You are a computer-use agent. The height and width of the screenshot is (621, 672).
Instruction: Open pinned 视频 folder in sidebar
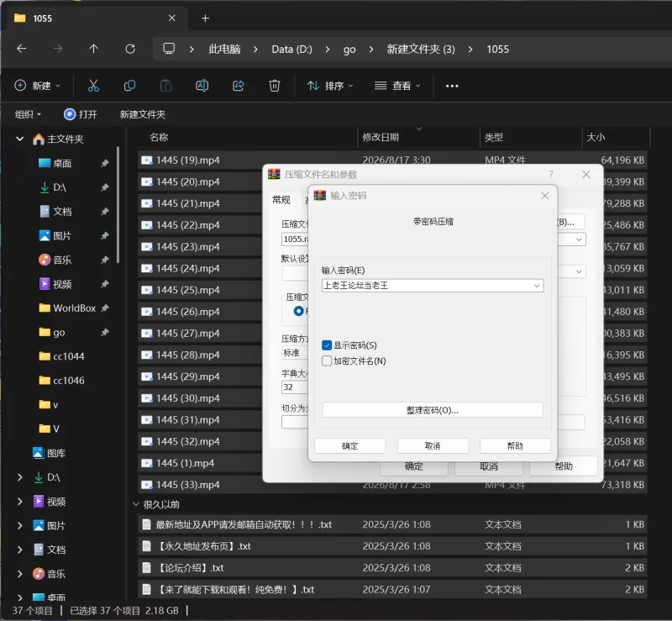pyautogui.click(x=62, y=284)
